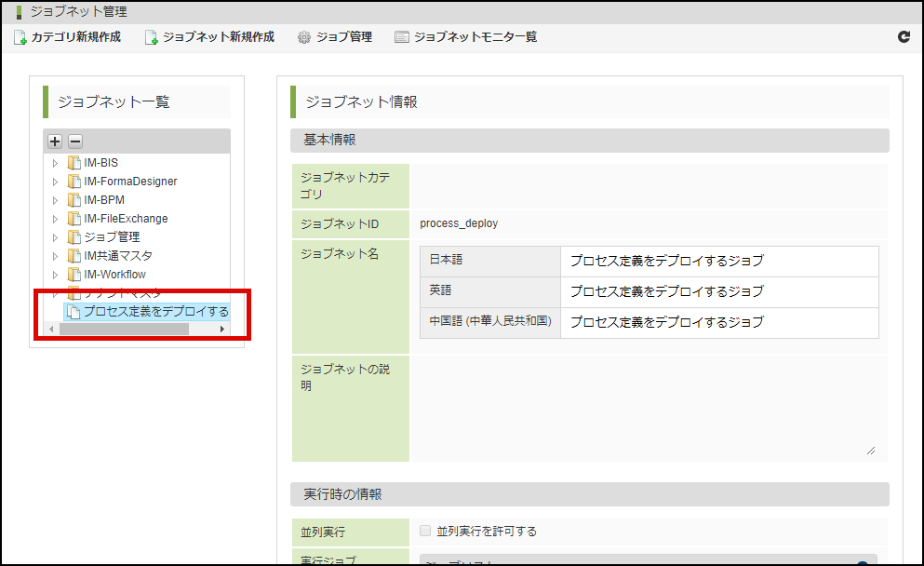
Task: Click the new category creation icon
Action: coord(20,37)
